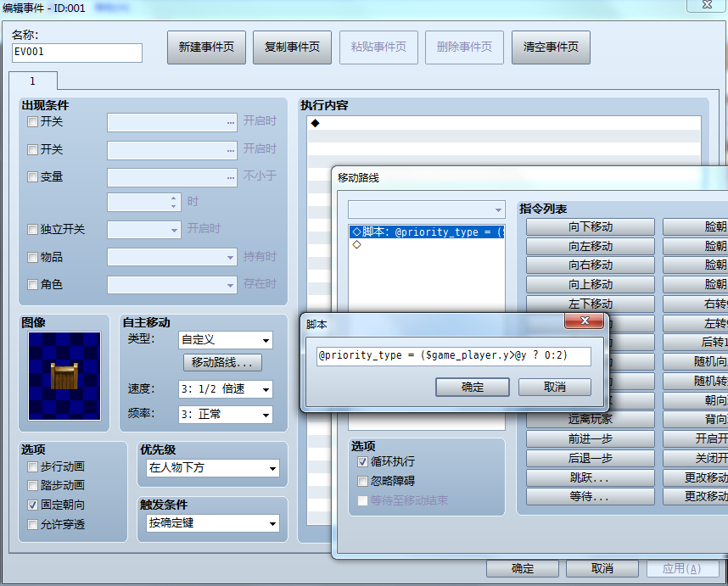Image resolution: width=728 pixels, height=586 pixels.
Task: Add 后退一步 command
Action: click(591, 459)
